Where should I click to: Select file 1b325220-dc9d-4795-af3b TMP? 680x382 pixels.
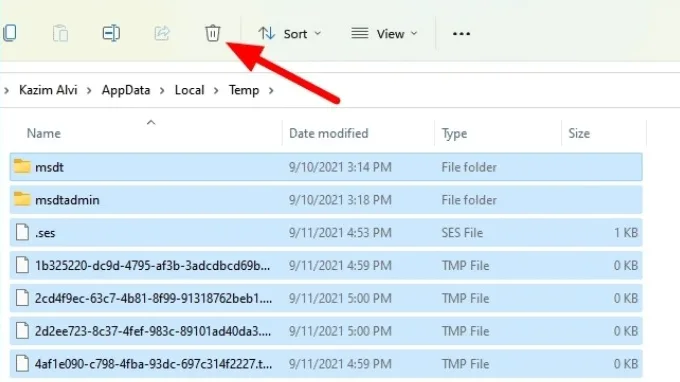tap(152, 265)
